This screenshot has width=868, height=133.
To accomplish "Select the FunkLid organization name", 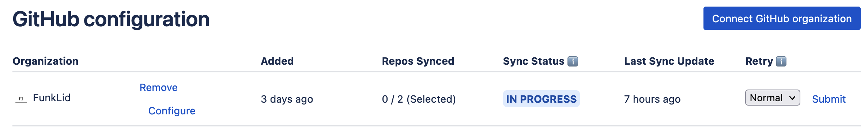I will click(52, 98).
